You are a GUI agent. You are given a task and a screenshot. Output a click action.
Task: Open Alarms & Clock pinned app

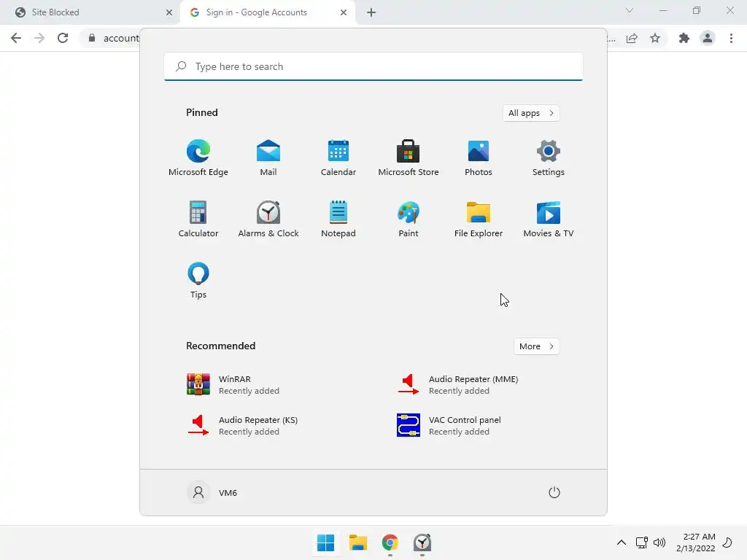(268, 219)
